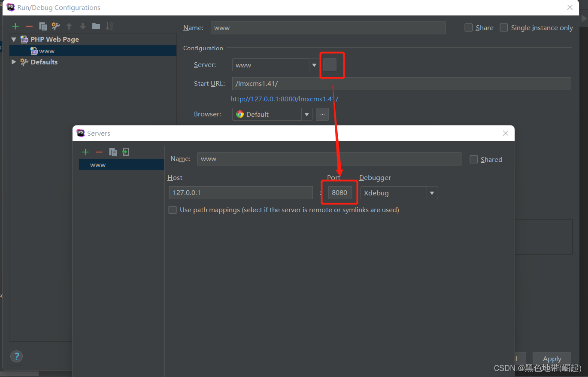Select www in the Servers list
588x377 pixels.
(98, 165)
